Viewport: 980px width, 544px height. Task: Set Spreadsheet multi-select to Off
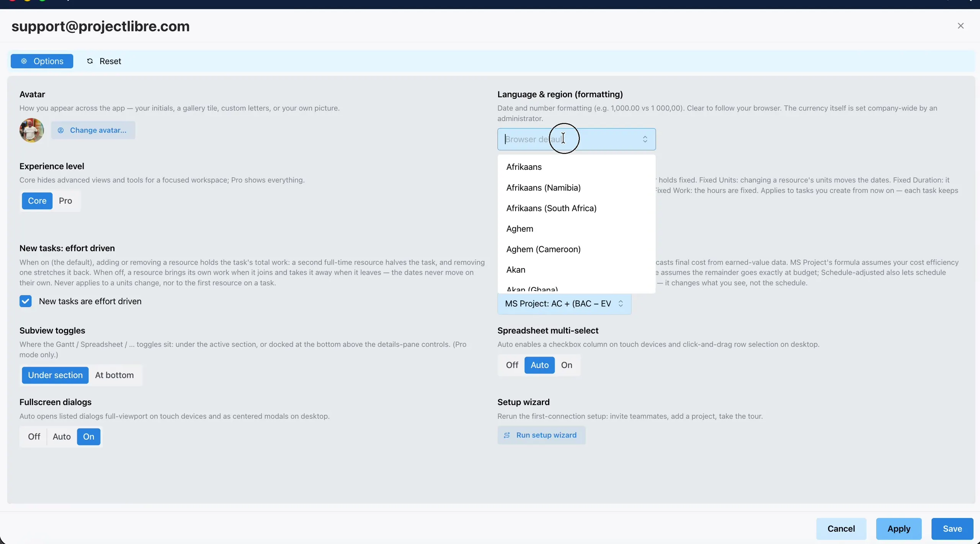[x=512, y=365]
